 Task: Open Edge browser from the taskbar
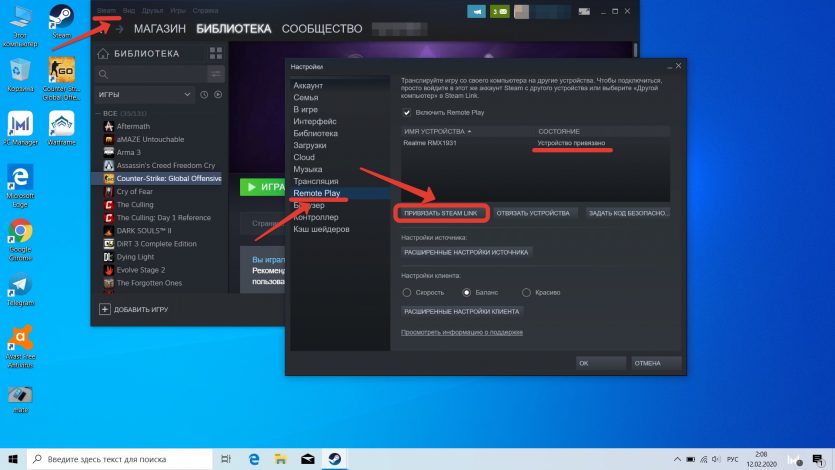pos(254,459)
